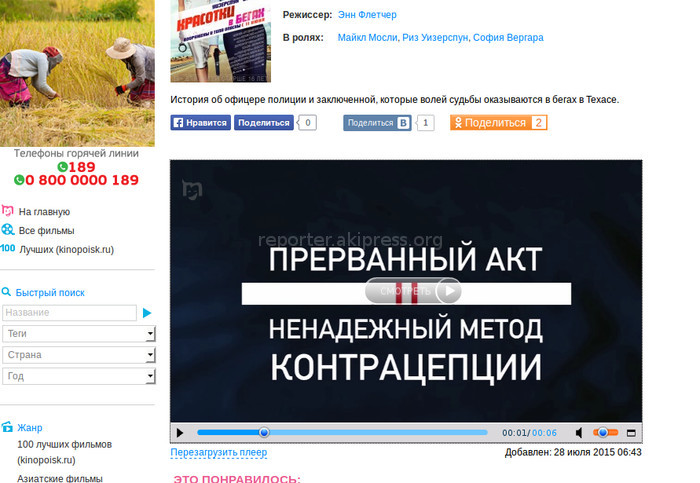Submit search with blue arrow button
Viewport: 700px width, 483px height.
pos(147,313)
